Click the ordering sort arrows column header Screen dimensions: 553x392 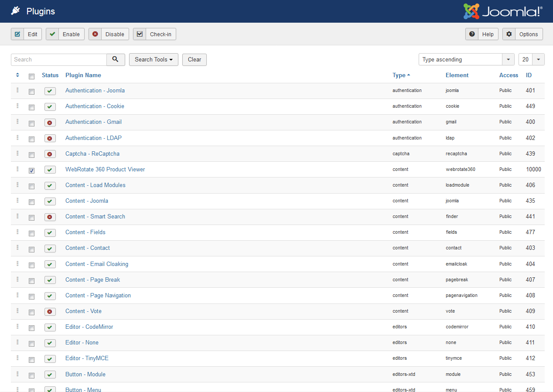(17, 75)
